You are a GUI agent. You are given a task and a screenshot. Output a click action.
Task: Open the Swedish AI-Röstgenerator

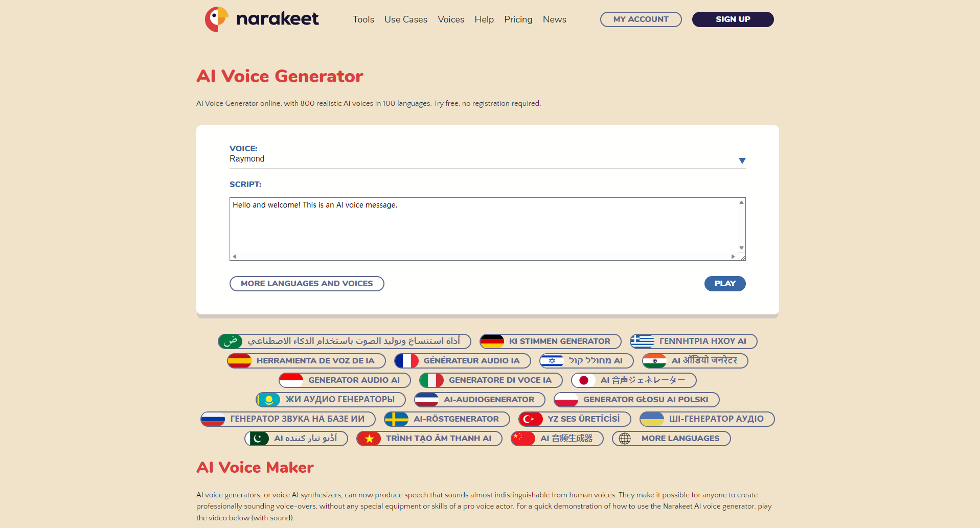446,419
